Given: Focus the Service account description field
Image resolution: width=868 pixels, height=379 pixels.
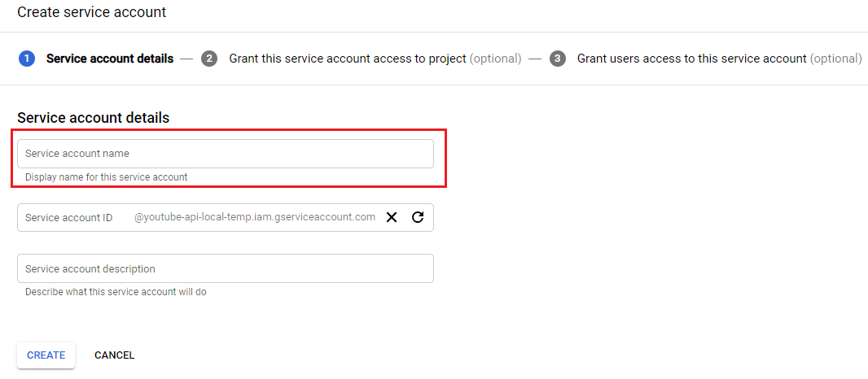Looking at the screenshot, I should pyautogui.click(x=226, y=269).
